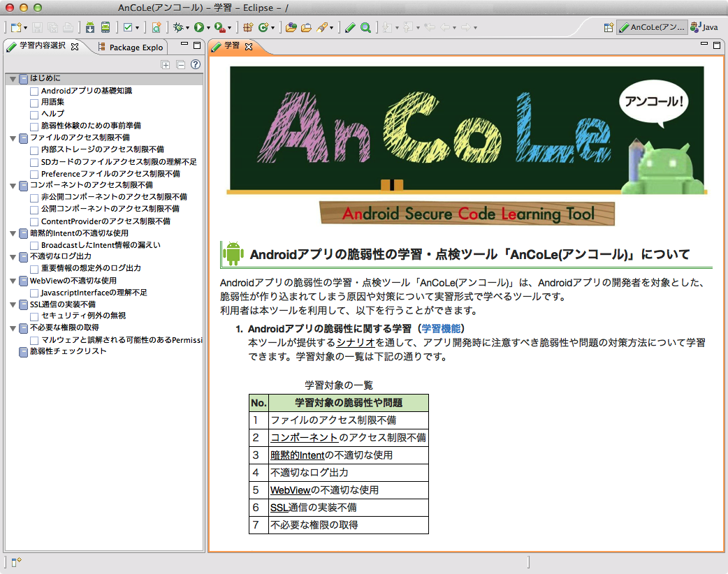The height and width of the screenshot is (574, 728).
Task: Click the 暗黙的Intent link in the table
Action: [x=298, y=456]
